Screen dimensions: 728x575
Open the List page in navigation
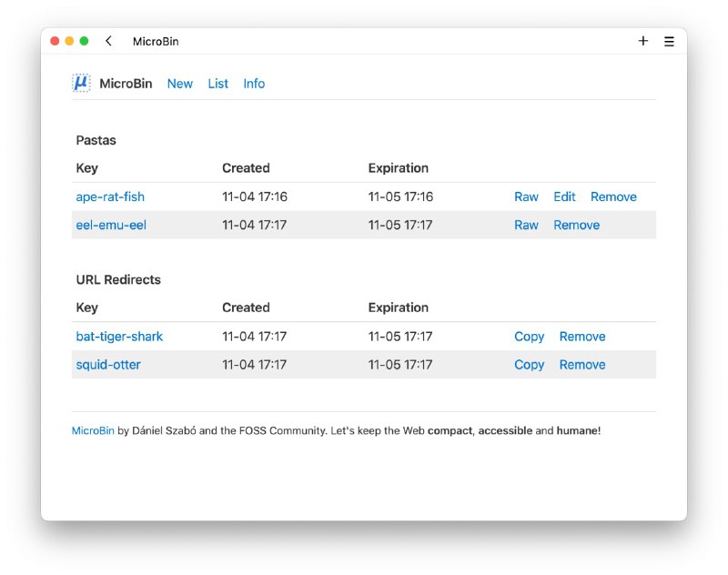click(217, 84)
